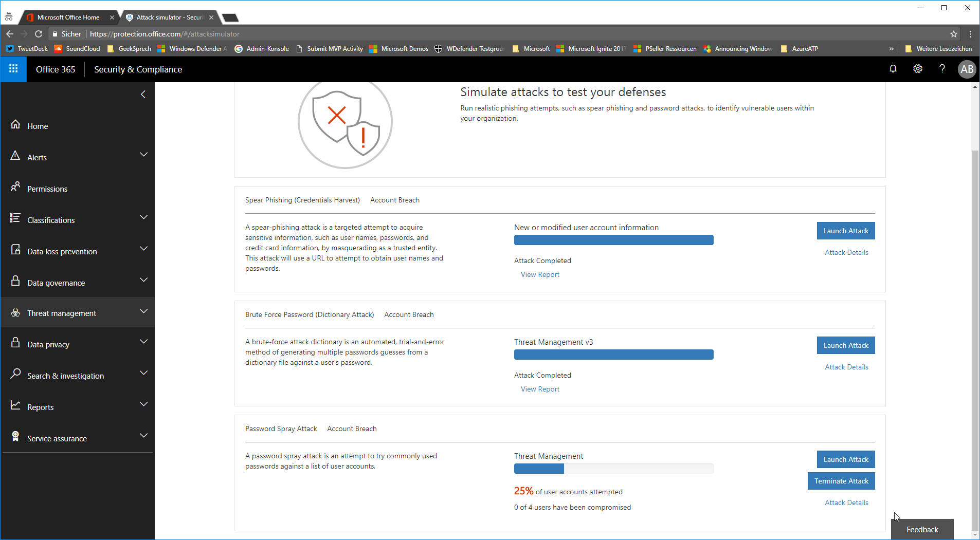Open the AB account avatar
980x540 pixels.
(x=967, y=68)
